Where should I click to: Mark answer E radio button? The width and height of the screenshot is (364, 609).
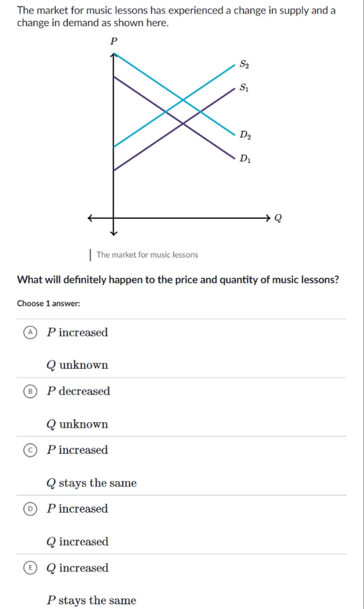(30, 568)
